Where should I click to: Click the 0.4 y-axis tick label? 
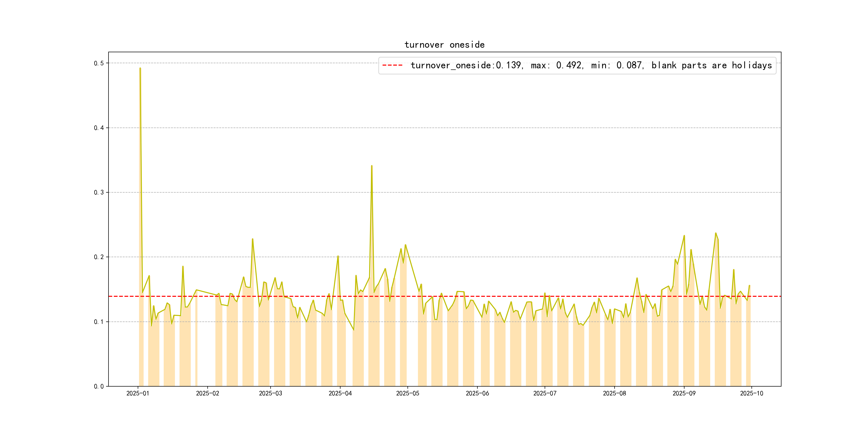click(99, 128)
